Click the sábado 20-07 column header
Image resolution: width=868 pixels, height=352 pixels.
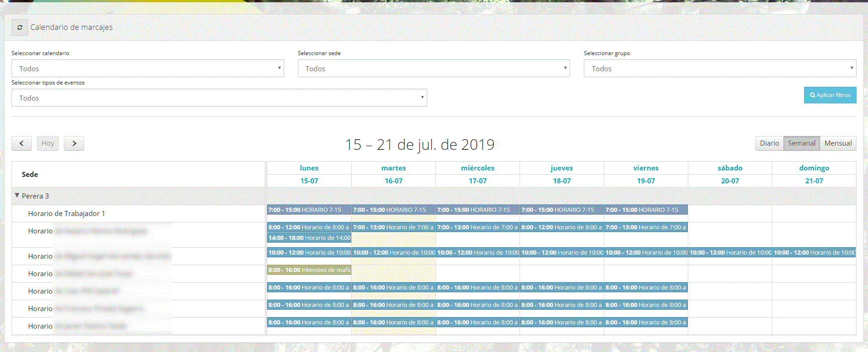[x=730, y=174]
